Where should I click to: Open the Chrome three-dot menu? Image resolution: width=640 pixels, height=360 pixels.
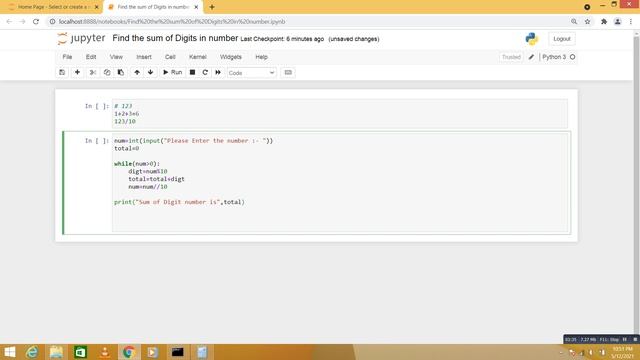click(631, 22)
